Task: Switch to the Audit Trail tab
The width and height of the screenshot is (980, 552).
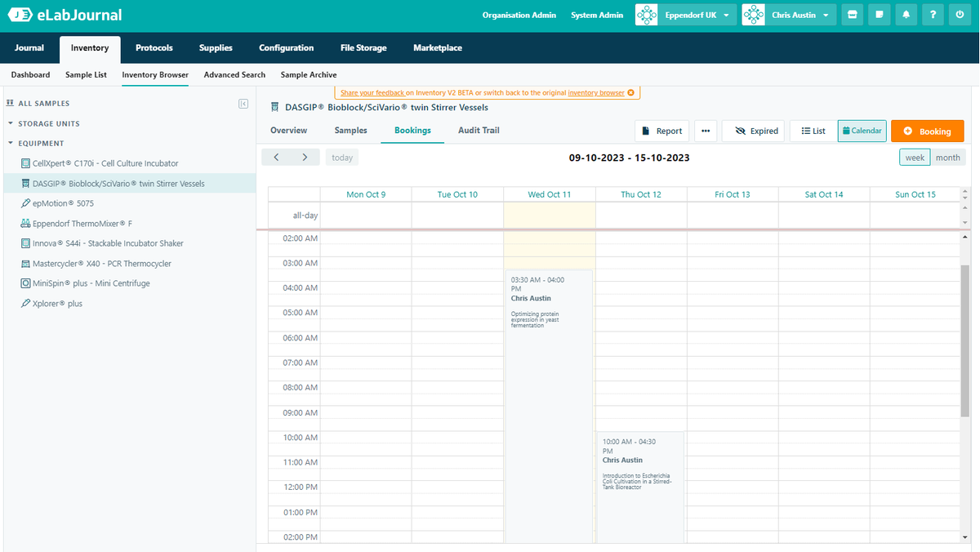Action: click(x=479, y=131)
